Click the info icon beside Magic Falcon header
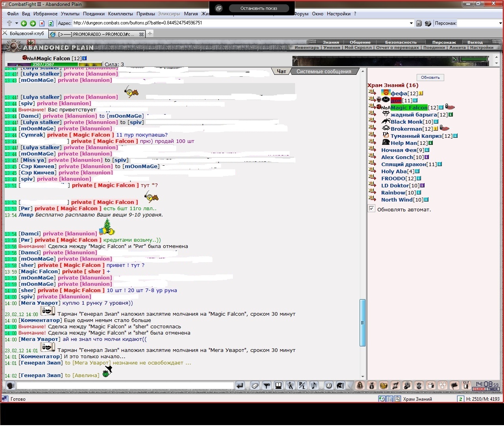This screenshot has height=433, width=504. pyautogui.click(x=84, y=58)
